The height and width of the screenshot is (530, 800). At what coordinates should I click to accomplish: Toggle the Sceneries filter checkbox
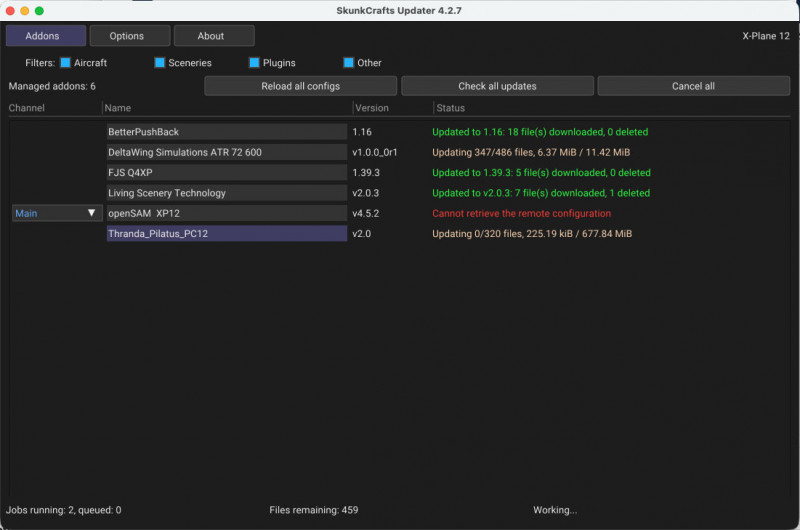pos(160,63)
